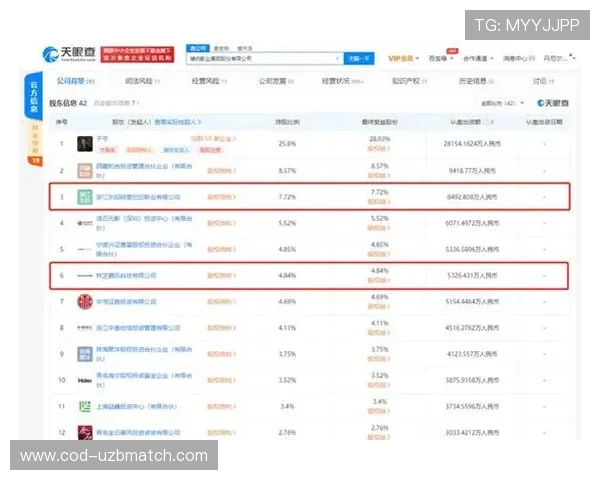Open the historical shareholder info 7 link
The image size is (600, 480).
point(116,103)
